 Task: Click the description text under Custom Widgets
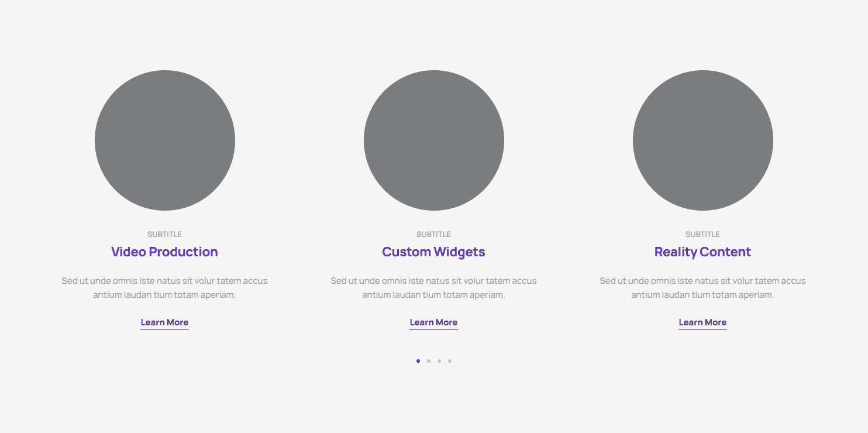click(433, 288)
